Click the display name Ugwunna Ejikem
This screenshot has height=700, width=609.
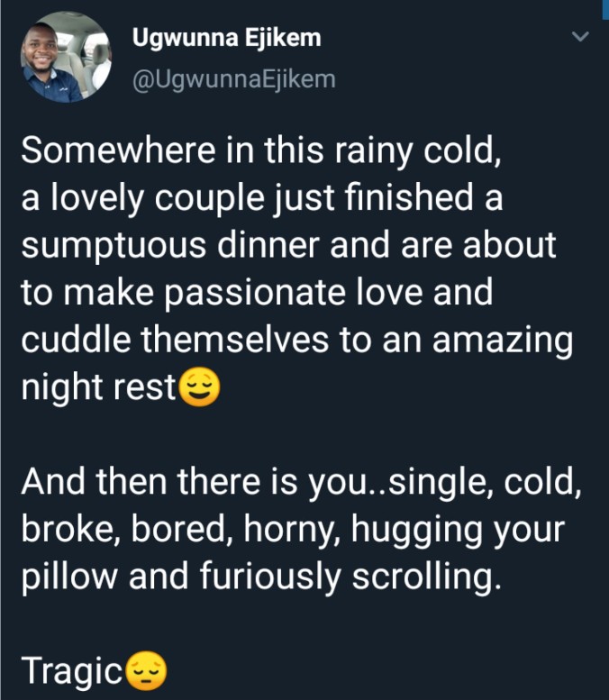pos(226,38)
